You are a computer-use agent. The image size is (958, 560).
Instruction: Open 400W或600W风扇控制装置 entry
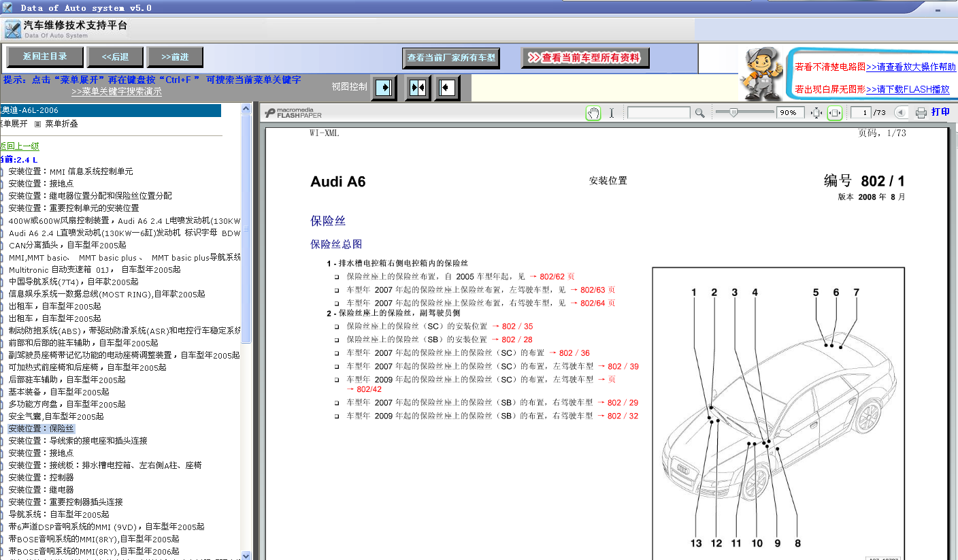tap(125, 220)
